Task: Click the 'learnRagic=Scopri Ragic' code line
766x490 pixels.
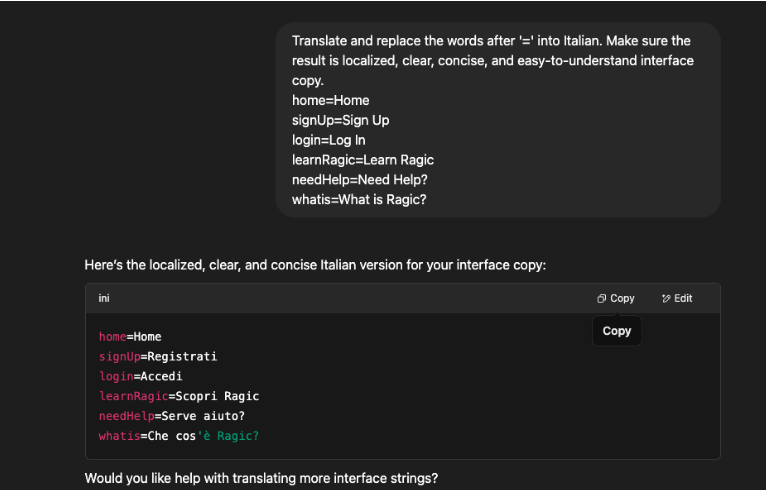Action: (x=179, y=396)
